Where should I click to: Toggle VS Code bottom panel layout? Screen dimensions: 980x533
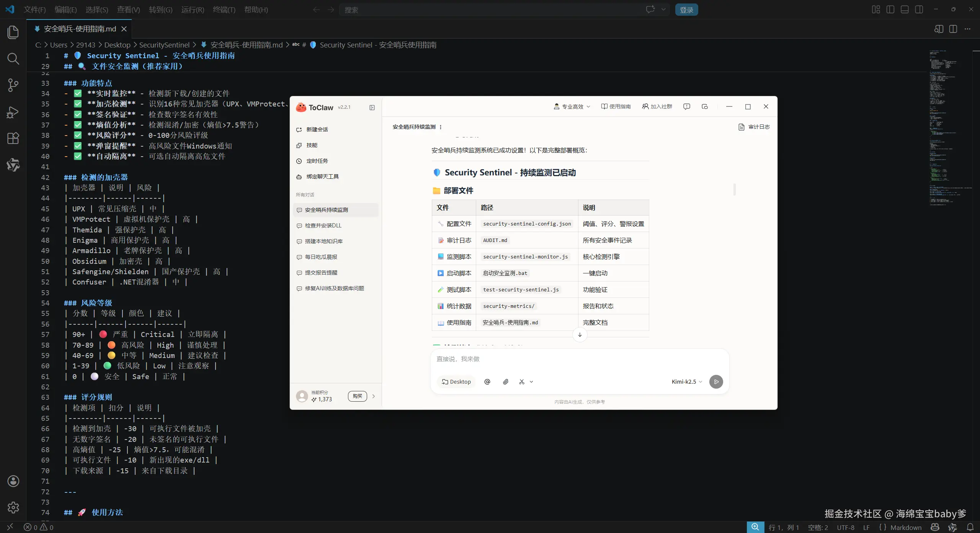tap(905, 10)
